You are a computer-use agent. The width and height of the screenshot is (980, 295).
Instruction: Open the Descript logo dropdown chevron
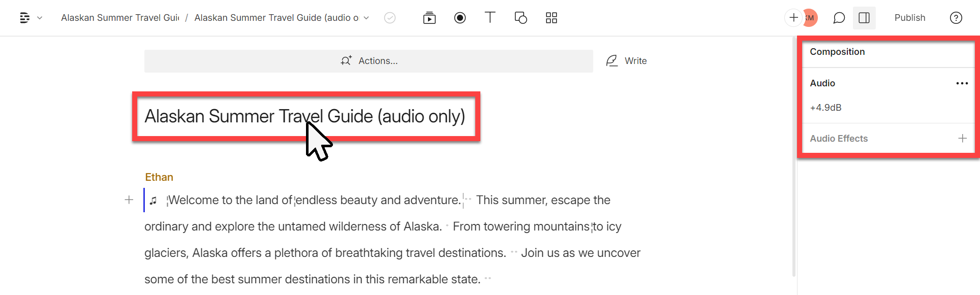(x=40, y=18)
